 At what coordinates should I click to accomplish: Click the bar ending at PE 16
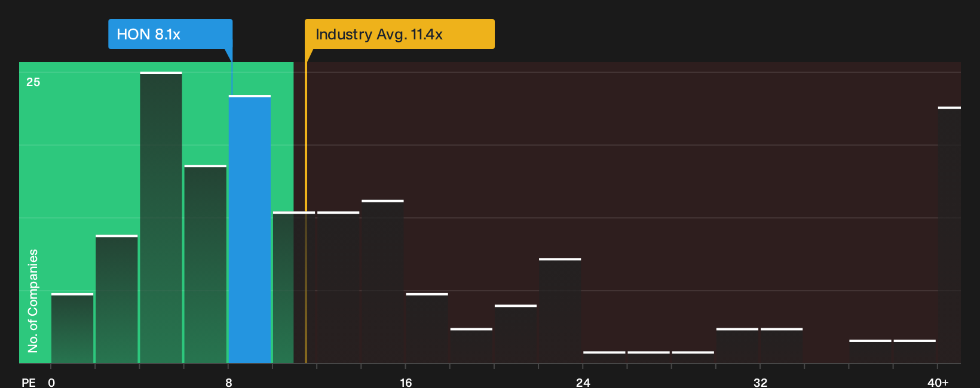coord(383,282)
